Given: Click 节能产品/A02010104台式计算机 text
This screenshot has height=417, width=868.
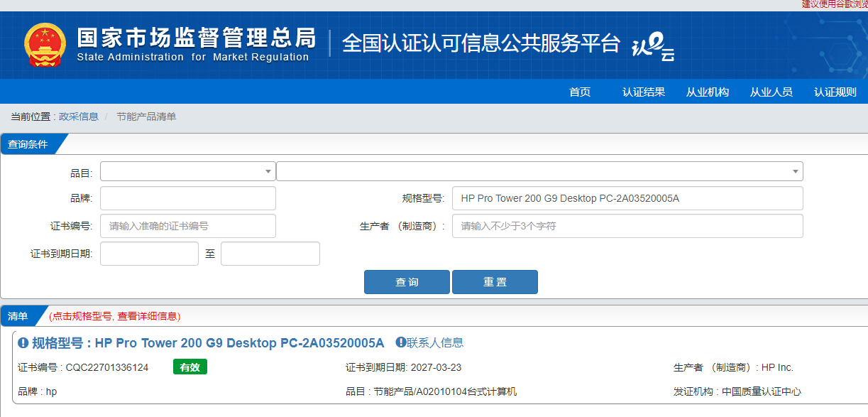Looking at the screenshot, I should click(x=446, y=391).
